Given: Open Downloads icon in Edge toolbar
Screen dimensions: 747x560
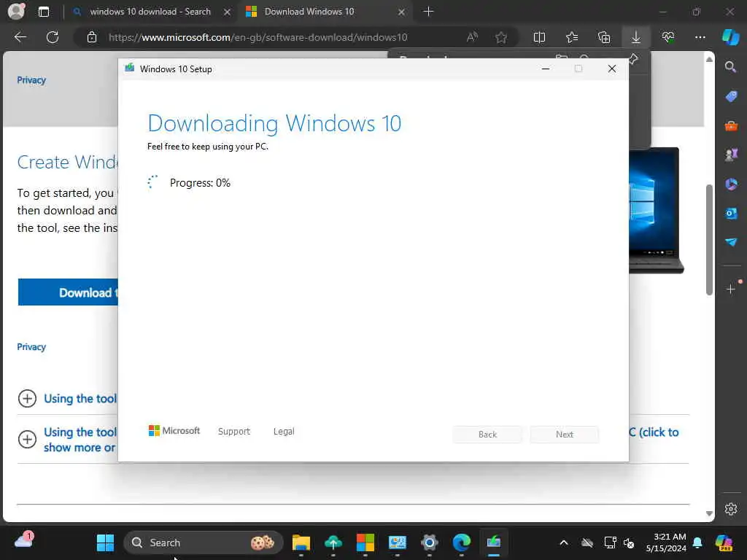Looking at the screenshot, I should tap(636, 37).
